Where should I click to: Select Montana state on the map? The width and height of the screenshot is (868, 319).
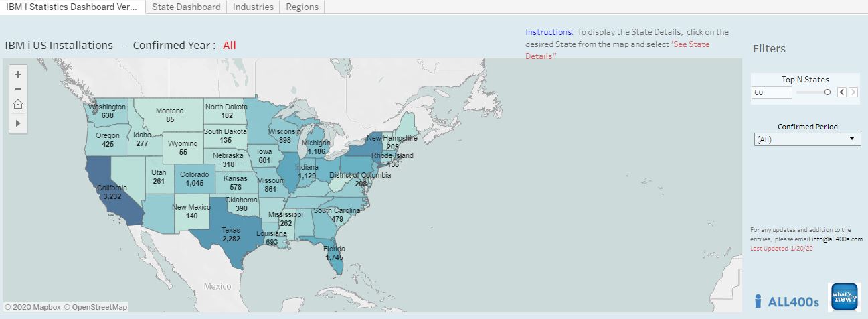[169, 115]
